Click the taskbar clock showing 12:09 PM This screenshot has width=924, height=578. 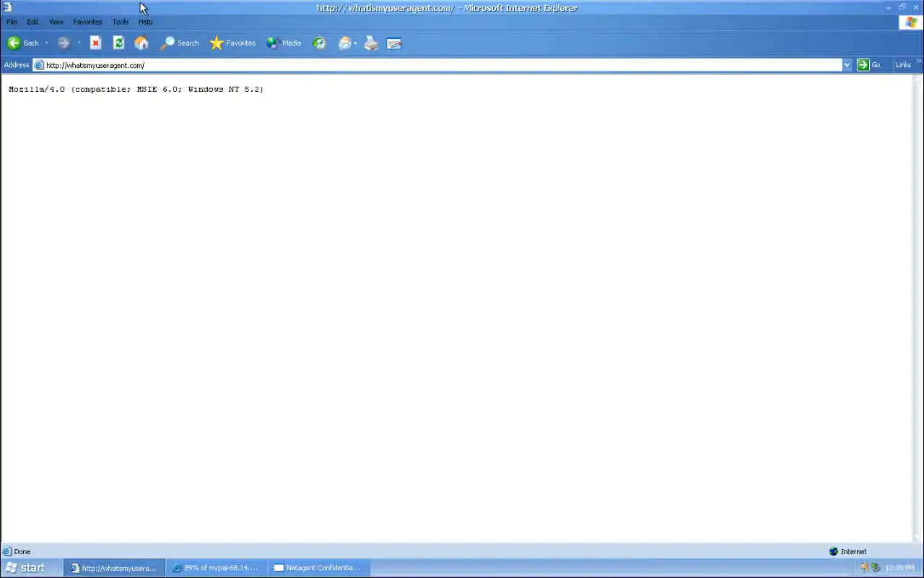900,568
